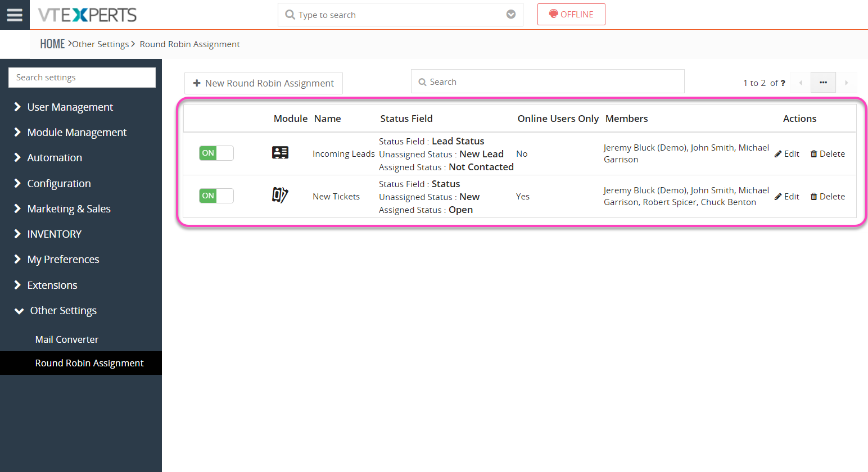The height and width of the screenshot is (472, 868).
Task: Click the VTExperts logo
Action: click(87, 15)
